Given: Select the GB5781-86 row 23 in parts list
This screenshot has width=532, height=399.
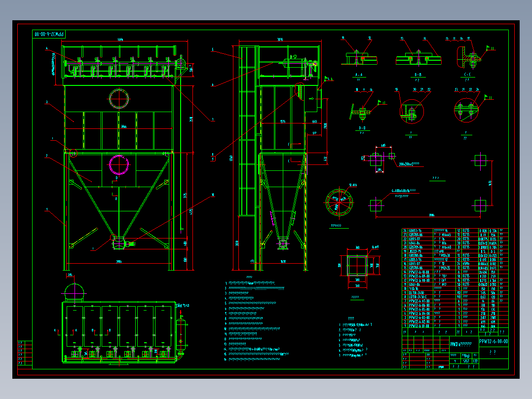Looking at the screenshot, I should point(455,235).
